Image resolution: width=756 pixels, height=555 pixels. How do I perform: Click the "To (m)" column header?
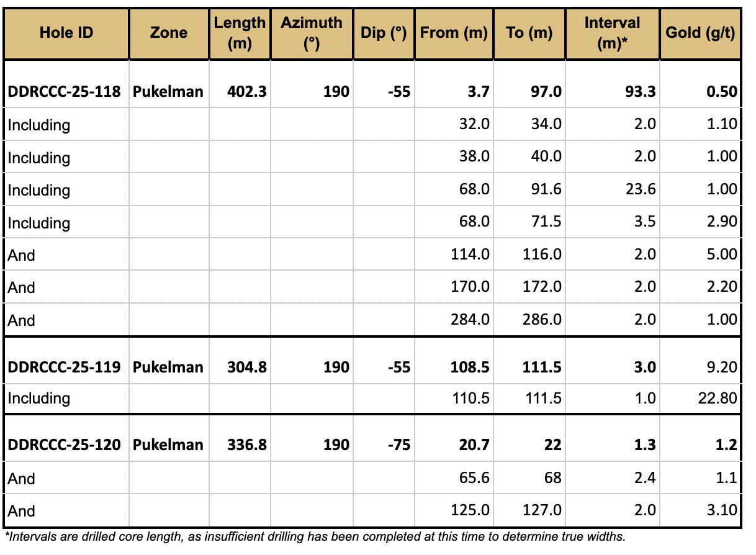pos(529,33)
